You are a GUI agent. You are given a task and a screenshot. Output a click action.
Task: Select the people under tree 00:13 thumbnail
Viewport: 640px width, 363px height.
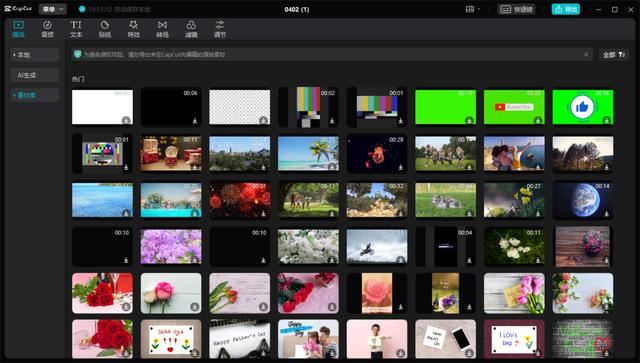pyautogui.click(x=308, y=200)
